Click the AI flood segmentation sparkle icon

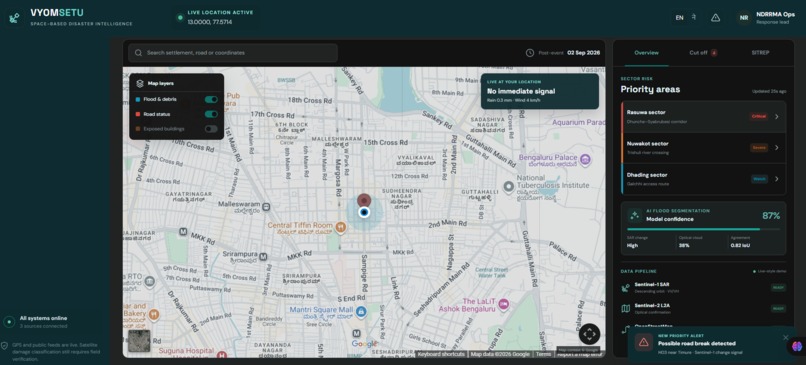635,215
